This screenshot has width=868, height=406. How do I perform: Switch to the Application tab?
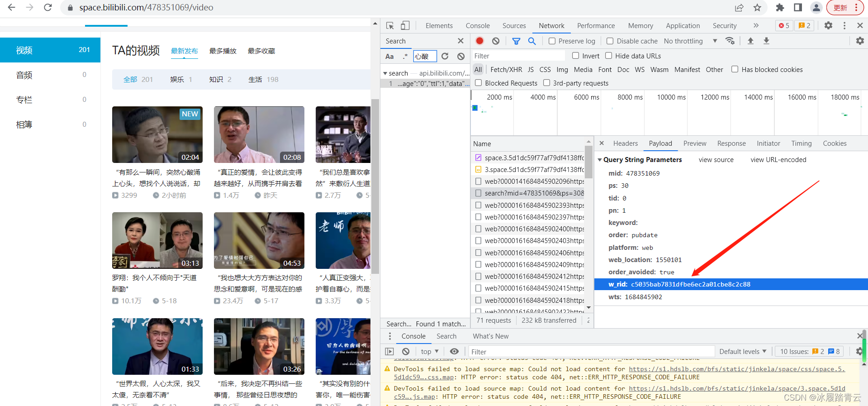click(x=683, y=26)
